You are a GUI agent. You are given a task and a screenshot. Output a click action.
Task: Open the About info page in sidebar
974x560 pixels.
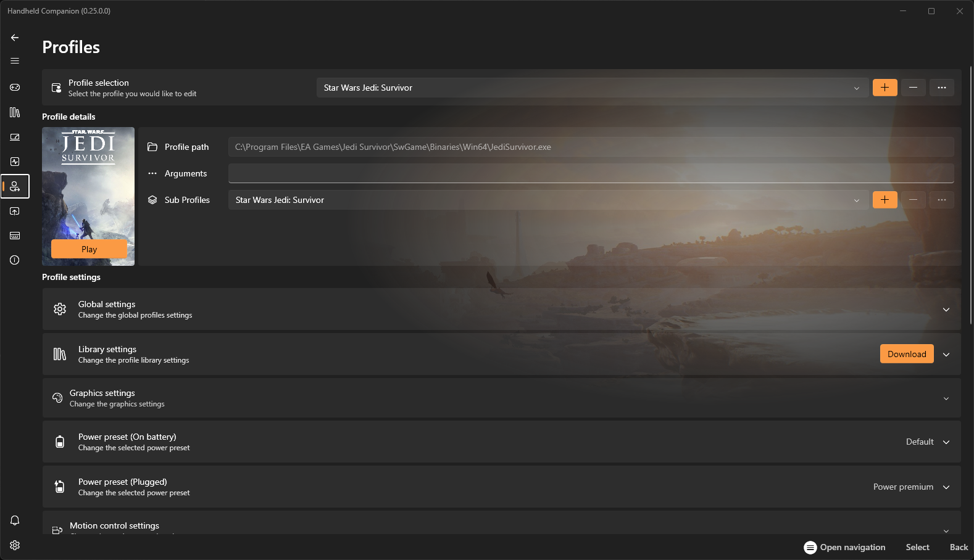(x=15, y=260)
